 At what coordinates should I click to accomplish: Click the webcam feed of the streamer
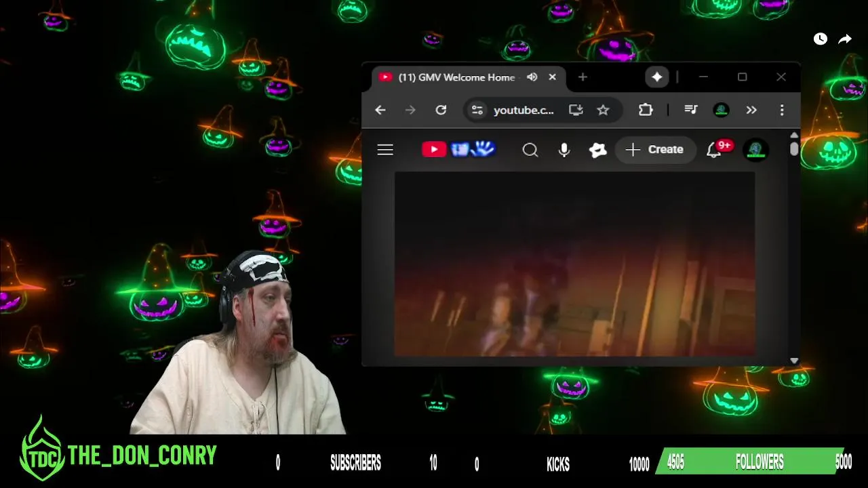[237, 342]
